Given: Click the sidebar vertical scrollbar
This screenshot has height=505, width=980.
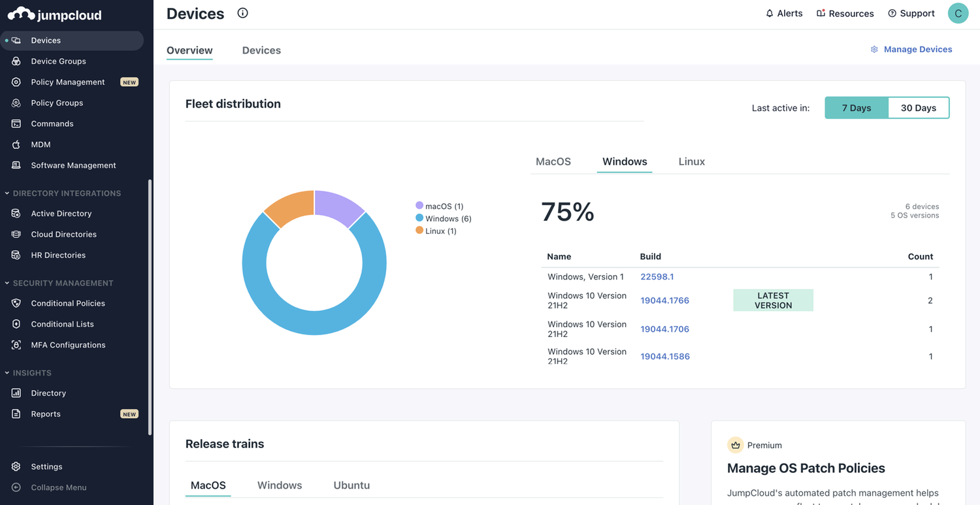Looking at the screenshot, I should click(x=150, y=307).
